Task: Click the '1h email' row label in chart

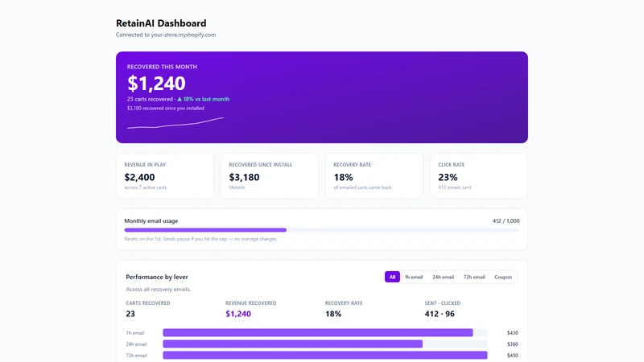Action: (135, 333)
